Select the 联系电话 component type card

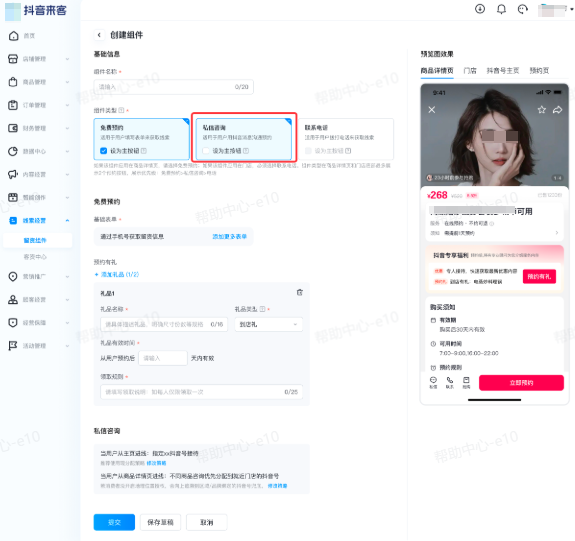tap(346, 139)
